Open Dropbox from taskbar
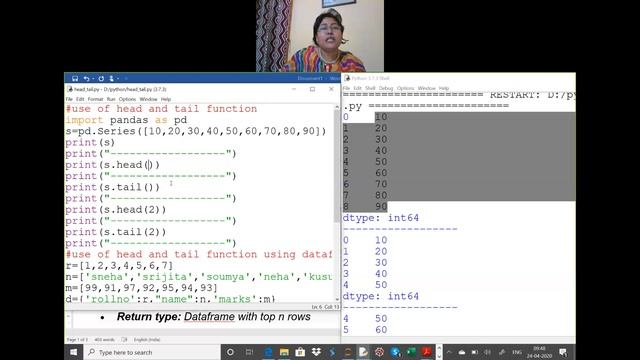The height and width of the screenshot is (360, 640). click(316, 352)
